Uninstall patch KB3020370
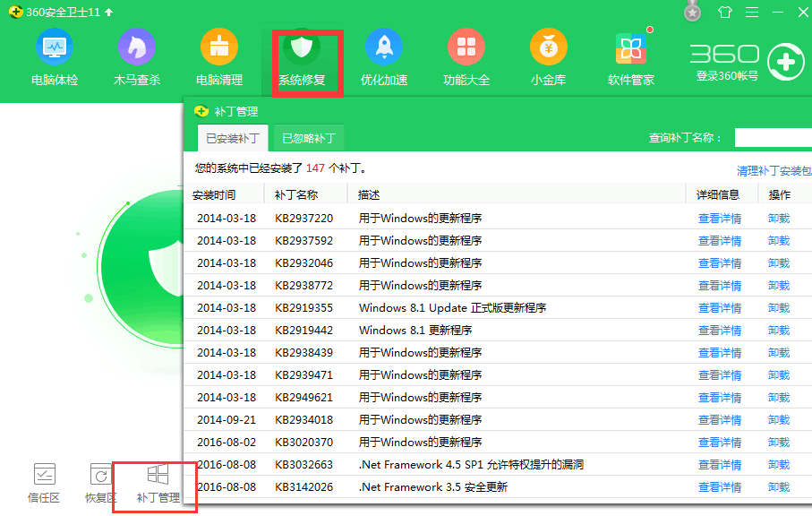Image resolution: width=812 pixels, height=516 pixels. point(779,442)
